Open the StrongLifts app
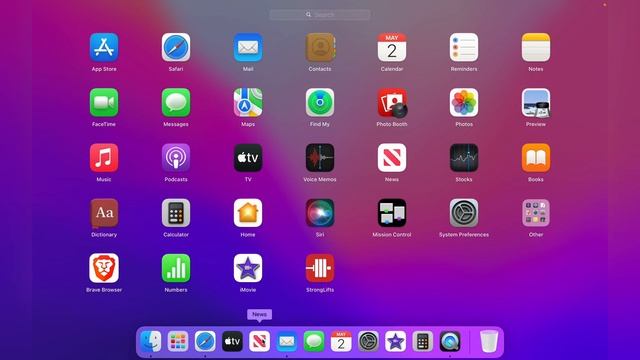The width and height of the screenshot is (640, 360). click(x=320, y=268)
